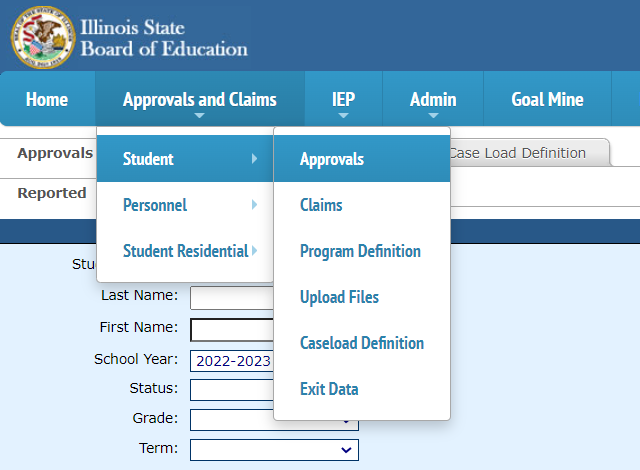Expand the IEP menu
640x470 pixels.
343,99
